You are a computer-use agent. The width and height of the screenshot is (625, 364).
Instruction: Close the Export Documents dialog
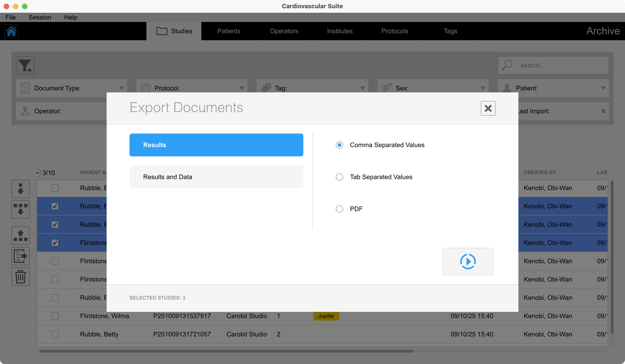click(488, 108)
